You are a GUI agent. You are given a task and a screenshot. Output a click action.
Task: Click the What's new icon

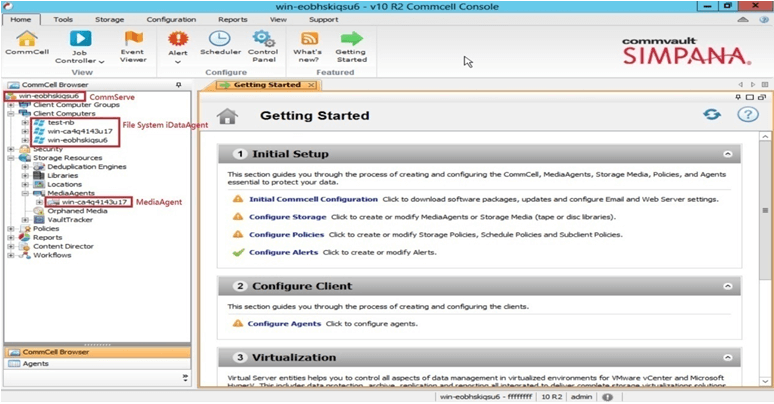click(307, 44)
